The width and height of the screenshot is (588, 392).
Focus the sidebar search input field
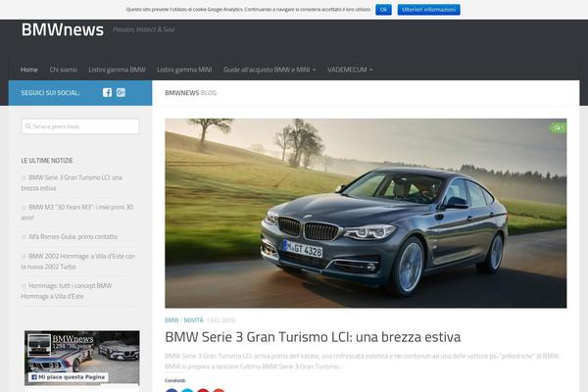coord(80,126)
